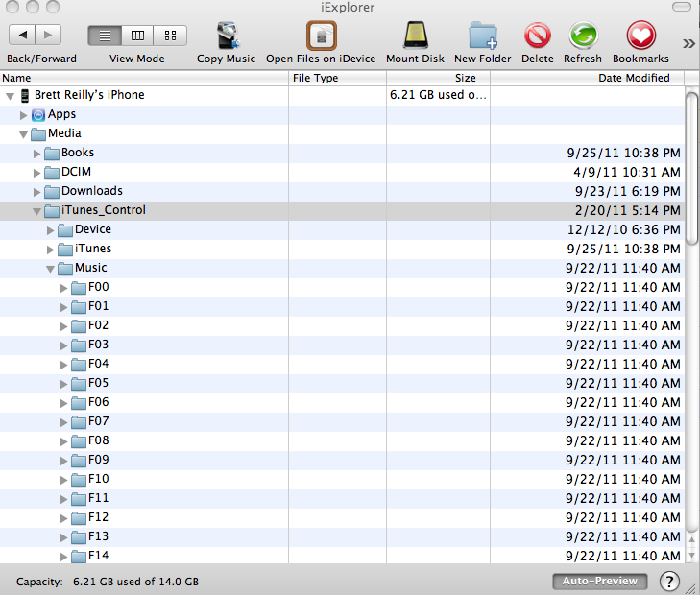Screen dimensions: 700x595
Task: Click the Device folder icon
Action: coord(65,230)
